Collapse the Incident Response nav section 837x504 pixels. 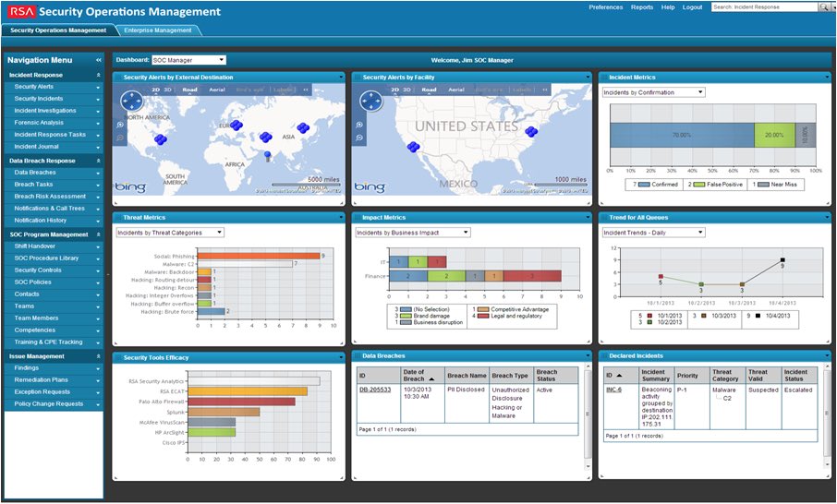coord(98,75)
